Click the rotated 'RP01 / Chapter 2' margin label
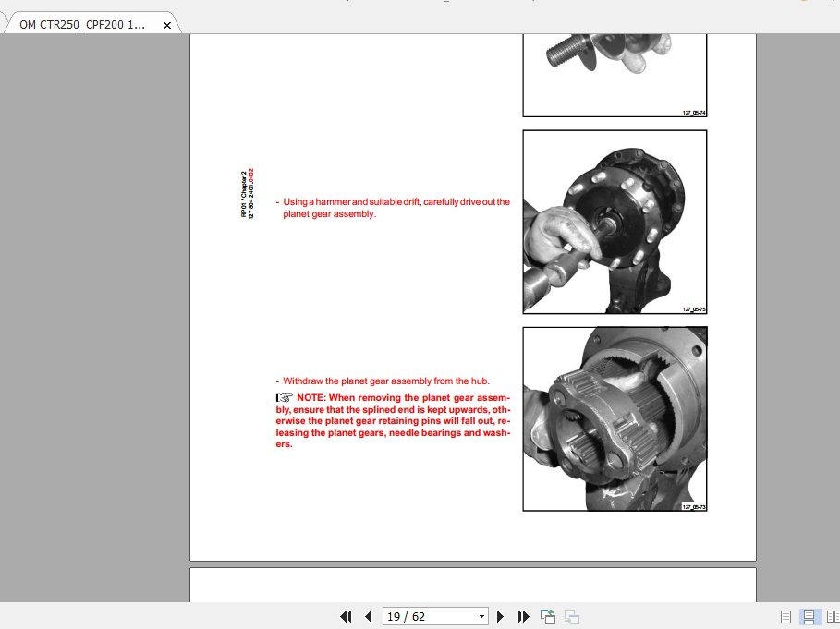This screenshot has width=840, height=629. click(244, 194)
